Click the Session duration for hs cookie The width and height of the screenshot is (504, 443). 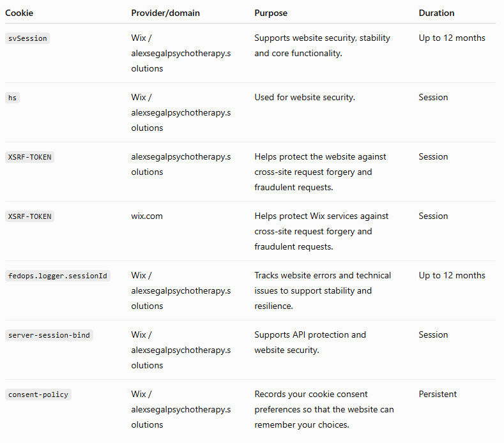[433, 97]
